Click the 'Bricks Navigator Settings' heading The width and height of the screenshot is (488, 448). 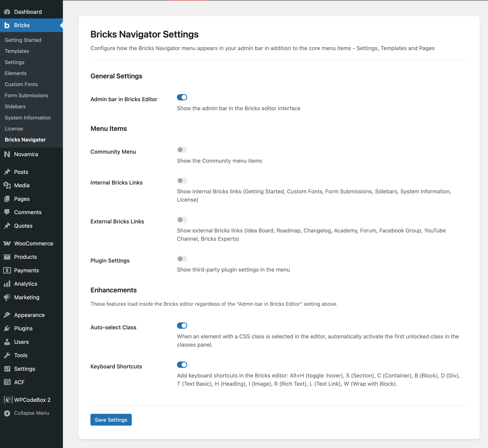(x=145, y=34)
